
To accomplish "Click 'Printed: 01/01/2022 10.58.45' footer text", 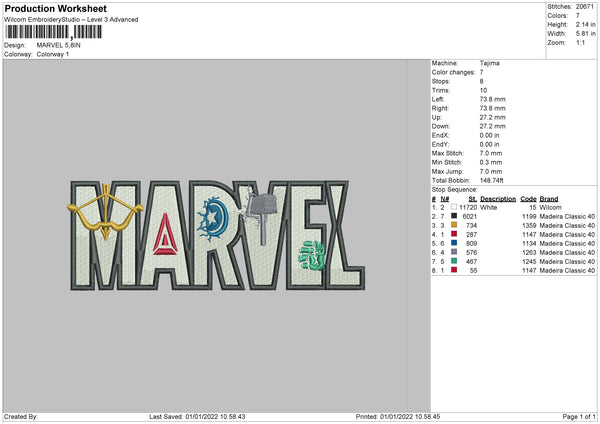I will (398, 417).
